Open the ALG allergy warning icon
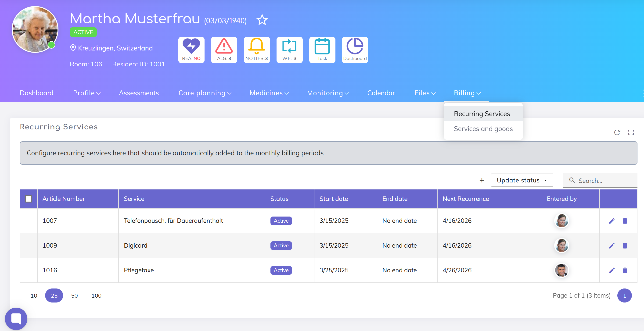Image resolution: width=644 pixels, height=331 pixels. (224, 50)
